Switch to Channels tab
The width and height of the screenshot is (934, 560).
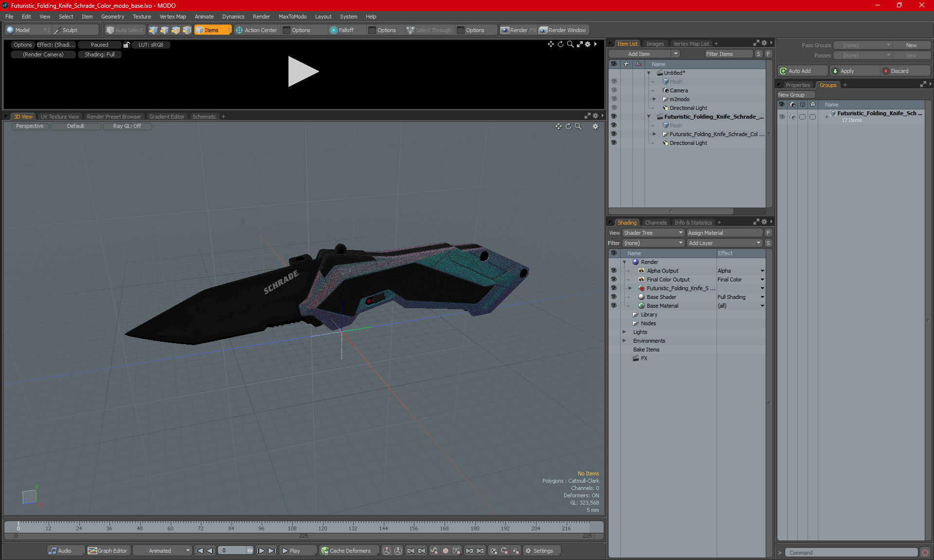tap(656, 223)
